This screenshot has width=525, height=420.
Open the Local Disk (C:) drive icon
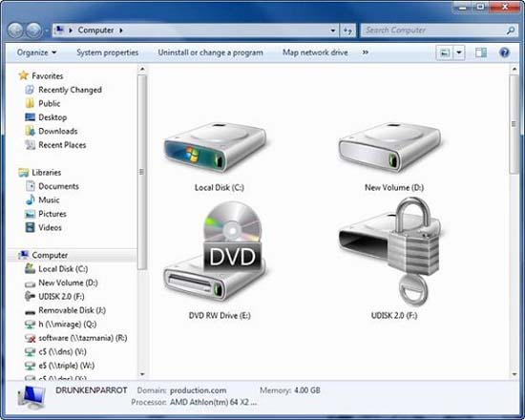pyautogui.click(x=216, y=147)
